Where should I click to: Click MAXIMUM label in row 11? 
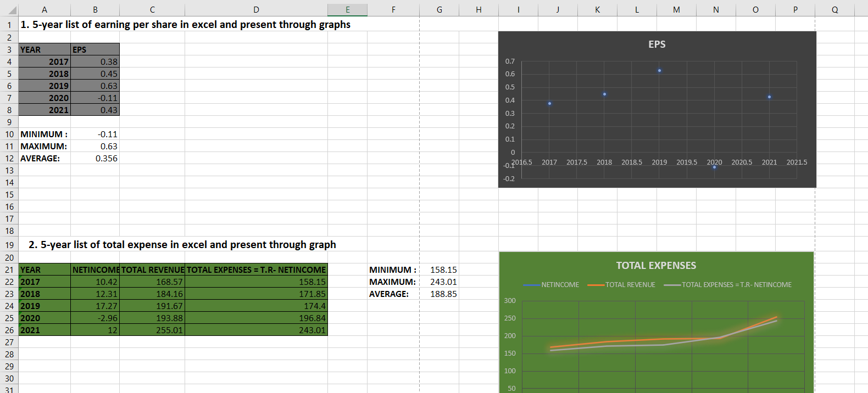tap(44, 146)
